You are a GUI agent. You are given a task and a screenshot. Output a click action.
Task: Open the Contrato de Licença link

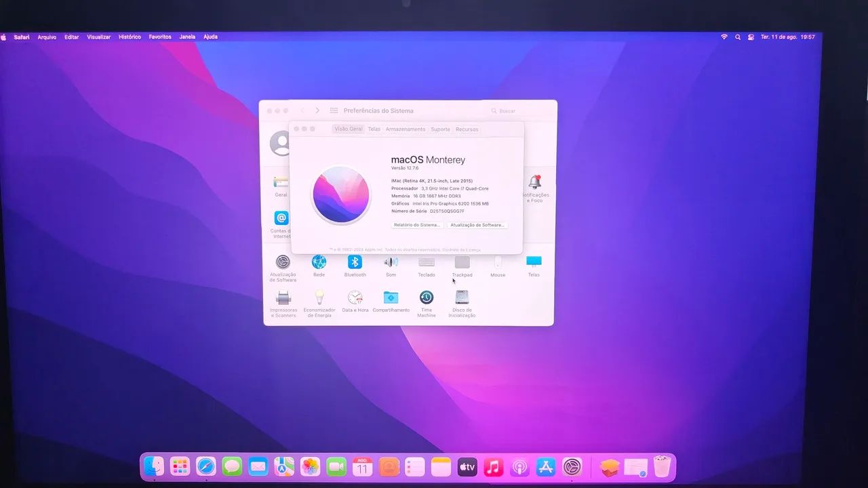(462, 250)
